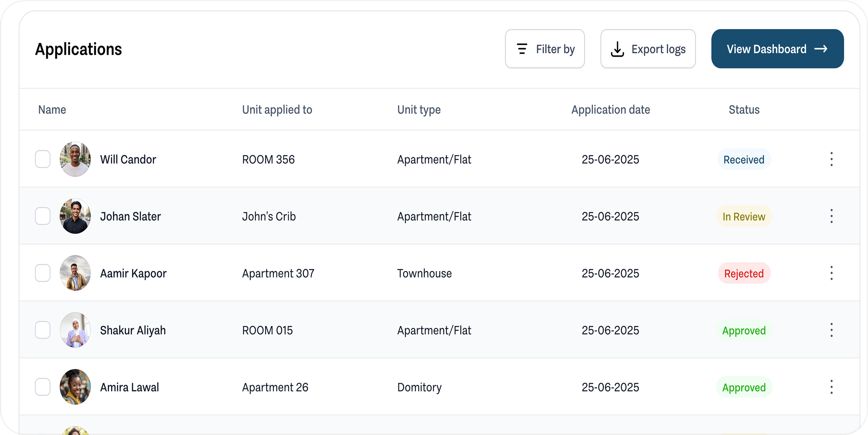
Task: Click the name Shakur Aliyah
Action: (x=133, y=331)
